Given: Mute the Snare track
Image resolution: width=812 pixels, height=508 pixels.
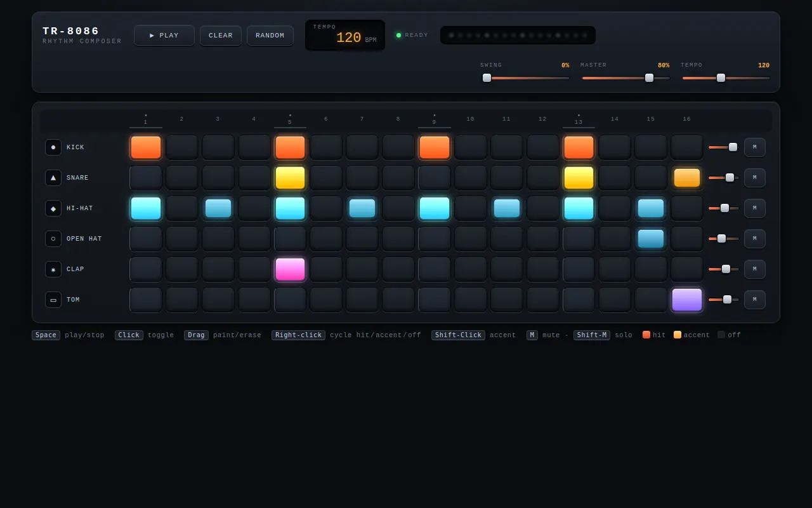Looking at the screenshot, I should pyautogui.click(x=755, y=178).
